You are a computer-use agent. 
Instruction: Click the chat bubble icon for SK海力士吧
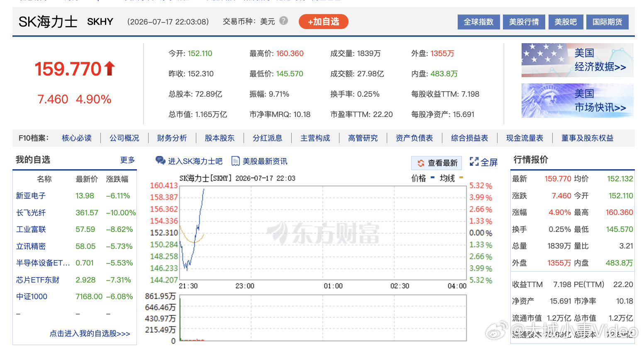tap(160, 161)
